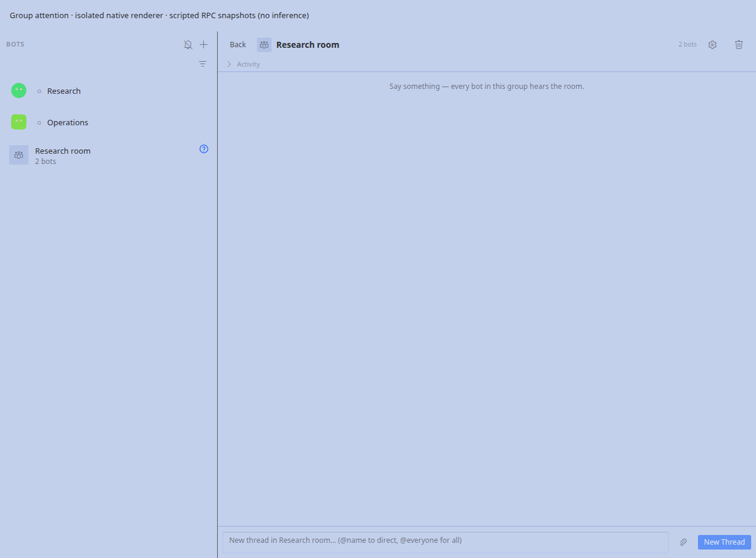
Task: Click the 2 bots count in header
Action: (x=688, y=45)
